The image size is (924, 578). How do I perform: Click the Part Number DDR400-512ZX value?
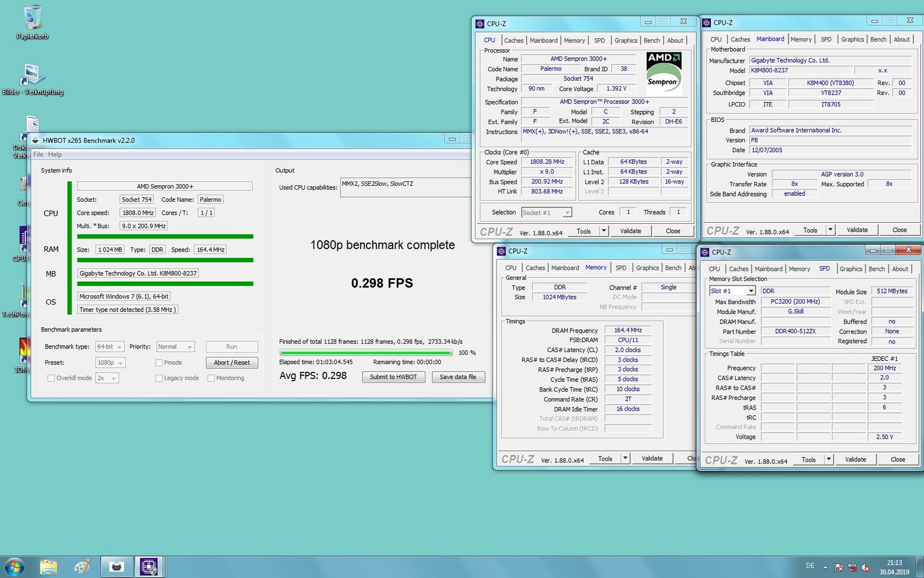[x=795, y=331]
